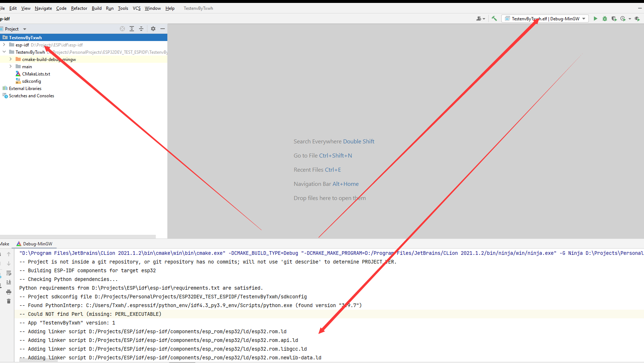
Task: Open the Code menu
Action: point(61,8)
